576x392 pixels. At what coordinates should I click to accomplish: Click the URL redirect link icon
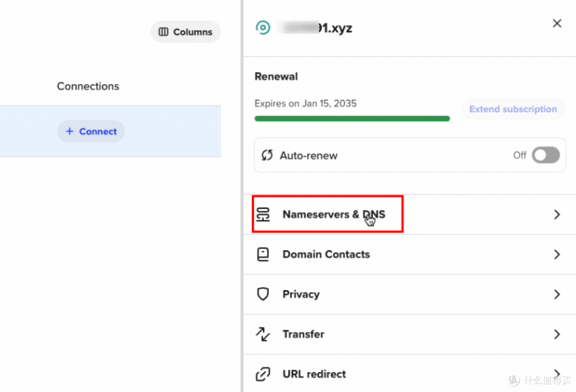(263, 374)
